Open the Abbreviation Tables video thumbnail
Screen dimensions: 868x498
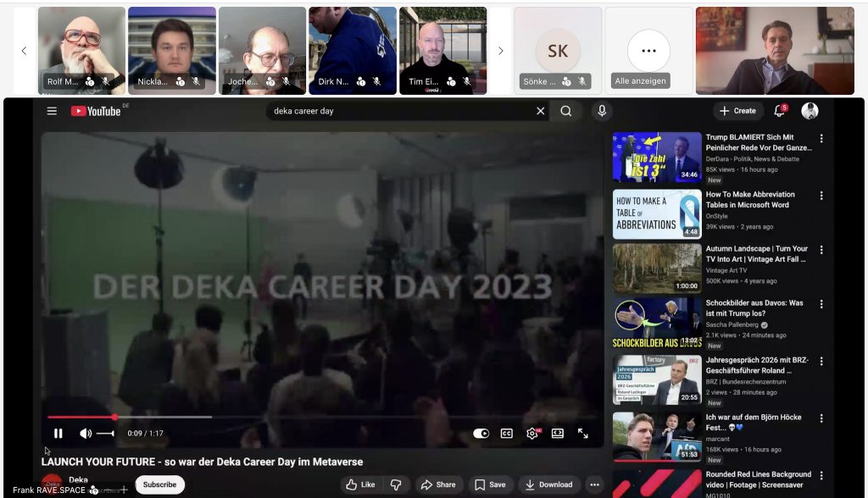657,213
